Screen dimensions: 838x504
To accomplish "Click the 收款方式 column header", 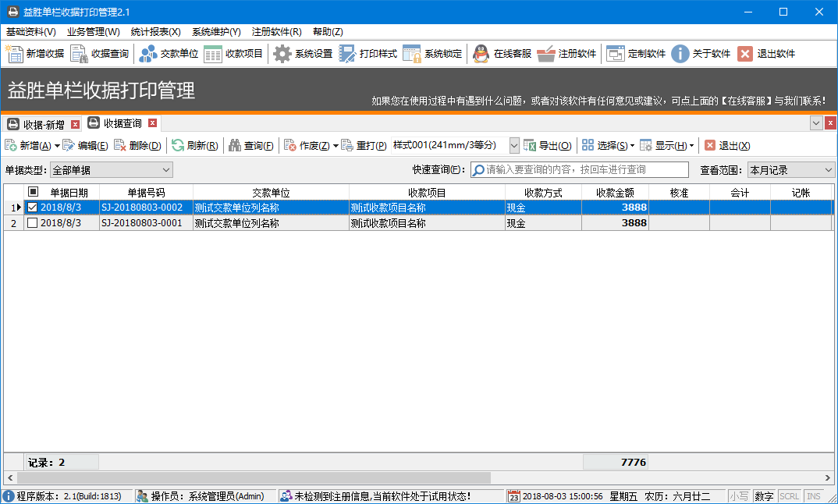I will point(543,193).
